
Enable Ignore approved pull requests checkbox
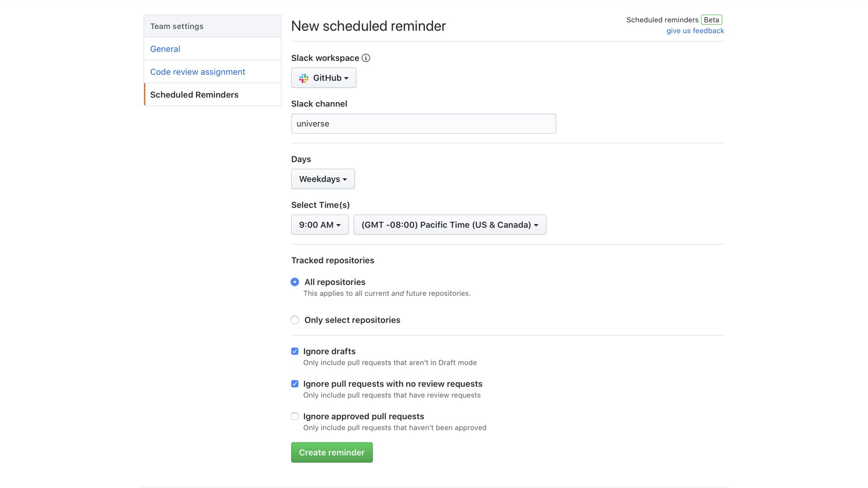pos(295,417)
